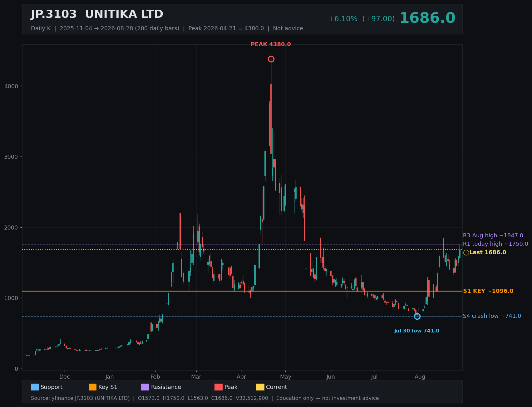Click the 'R1 today high ~1750.0' label
Viewport: 532px width, 407px height.
495,244
